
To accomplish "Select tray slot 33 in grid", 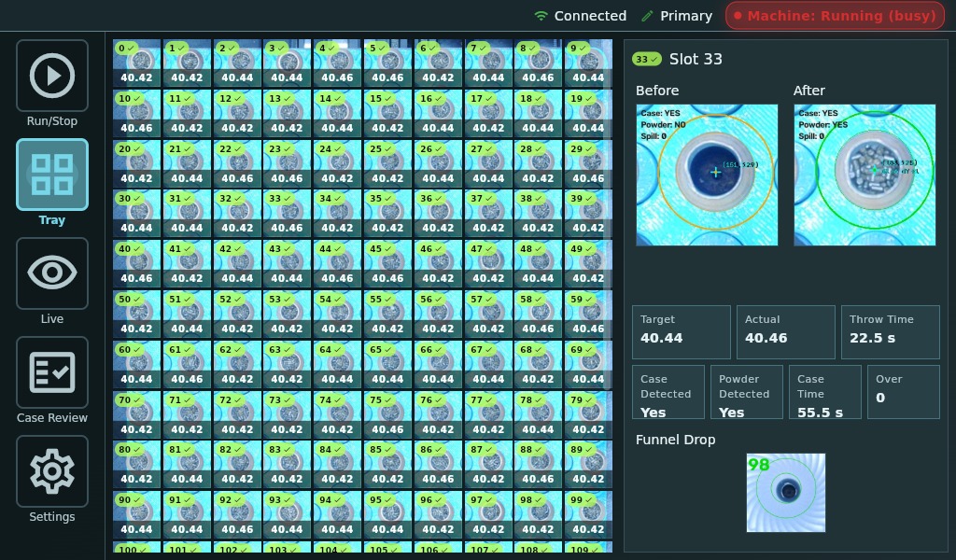I will (x=288, y=214).
